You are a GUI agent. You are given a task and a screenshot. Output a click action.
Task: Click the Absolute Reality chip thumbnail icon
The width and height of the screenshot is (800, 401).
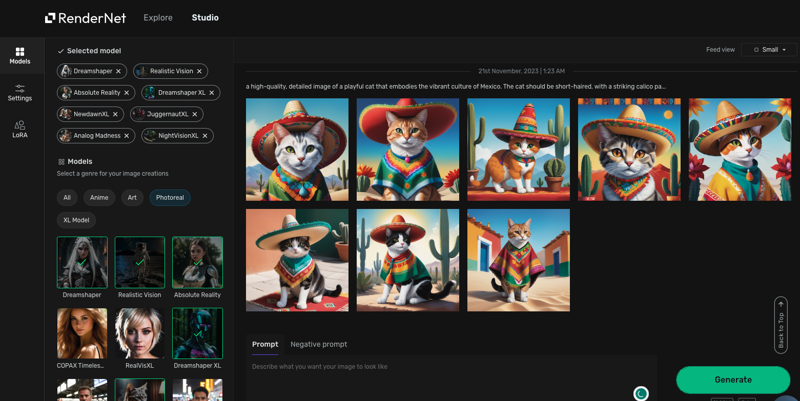tap(66, 93)
